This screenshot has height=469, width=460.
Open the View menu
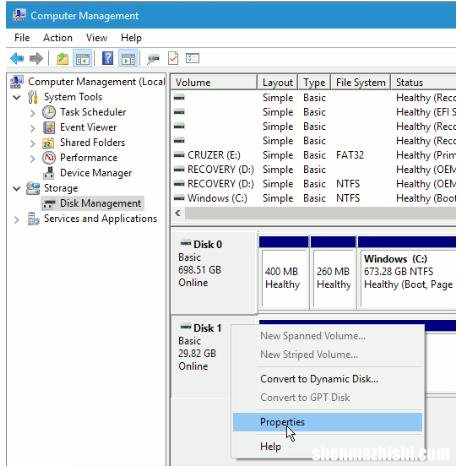(x=97, y=38)
